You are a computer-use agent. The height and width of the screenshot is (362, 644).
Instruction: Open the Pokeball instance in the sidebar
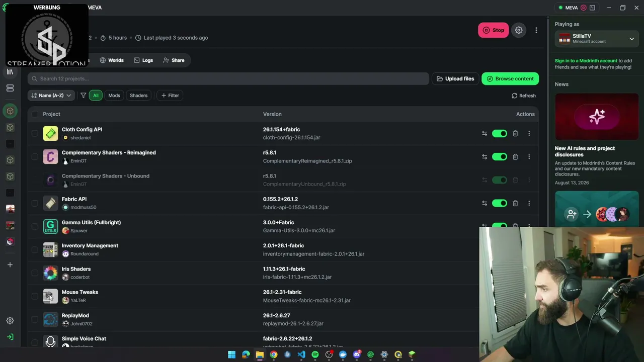[10, 241]
